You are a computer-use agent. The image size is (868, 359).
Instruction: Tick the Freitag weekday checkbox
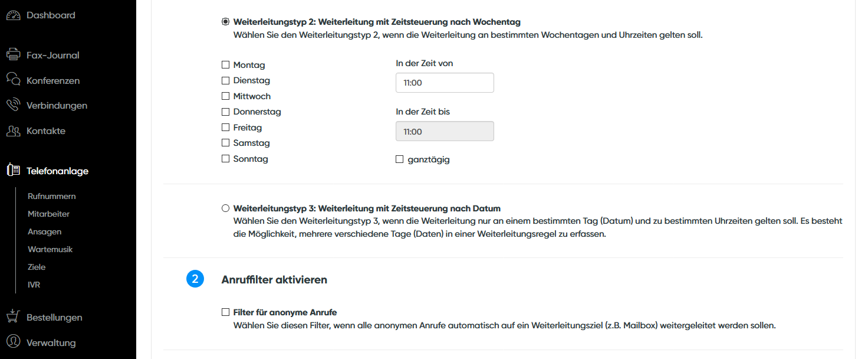225,128
